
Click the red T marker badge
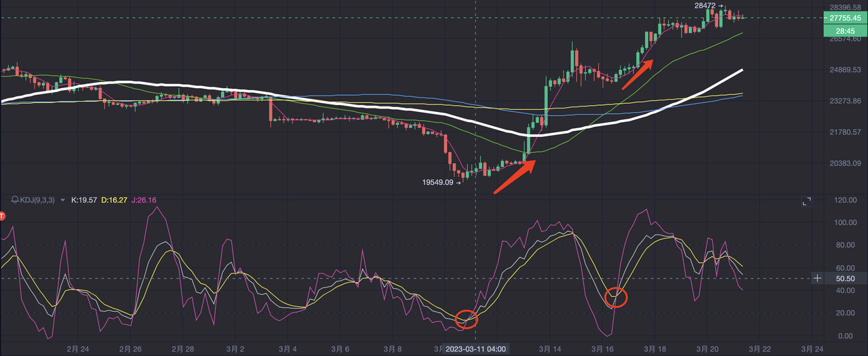[x=2, y=216]
